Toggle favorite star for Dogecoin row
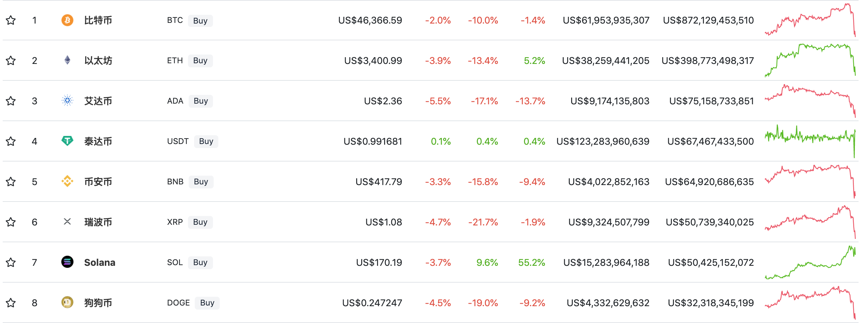Image resolution: width=868 pixels, height=323 pixels. coord(11,302)
